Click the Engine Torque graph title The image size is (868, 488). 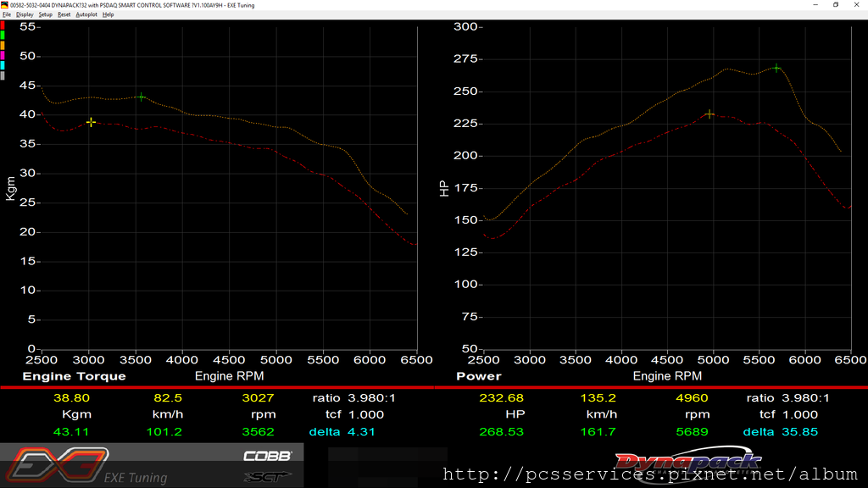(x=75, y=376)
